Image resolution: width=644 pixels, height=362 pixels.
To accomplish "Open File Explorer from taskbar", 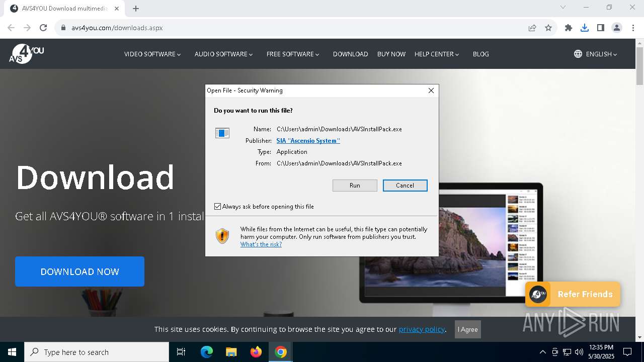I will (x=231, y=352).
